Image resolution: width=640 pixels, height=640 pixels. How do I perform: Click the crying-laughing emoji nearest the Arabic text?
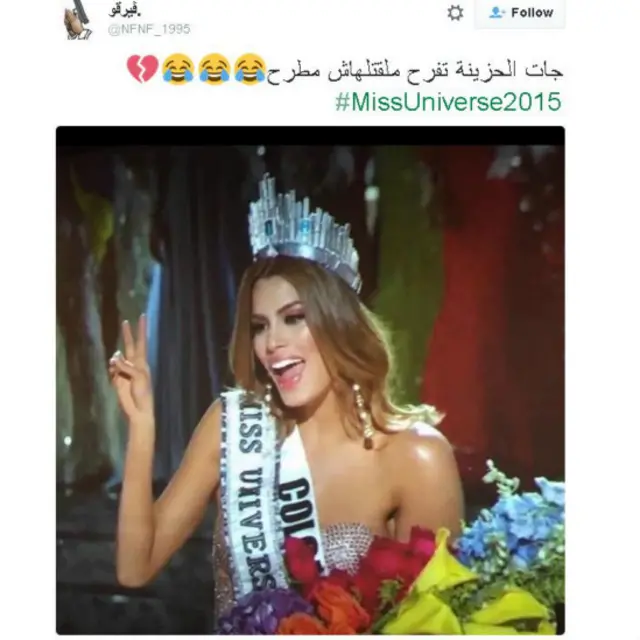tap(250, 69)
